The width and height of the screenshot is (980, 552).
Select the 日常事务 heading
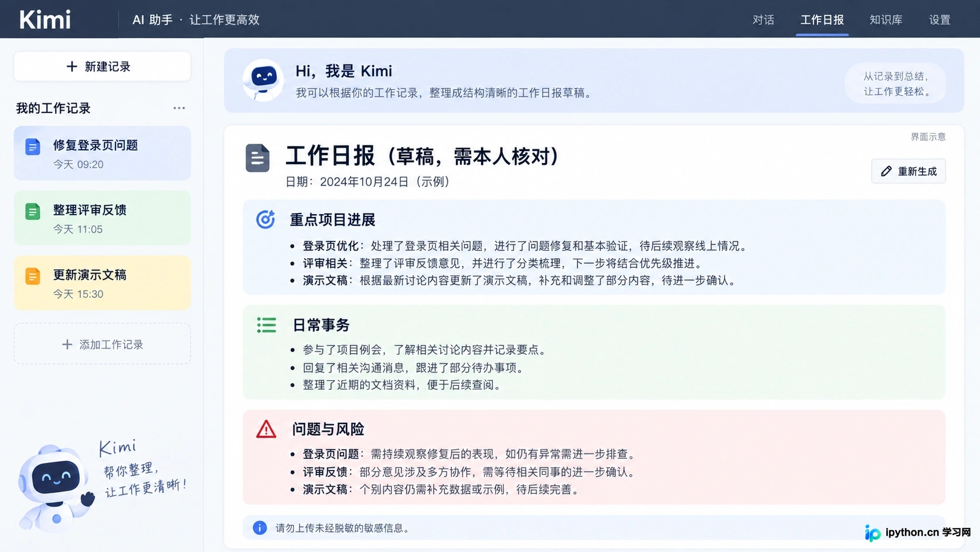pyautogui.click(x=321, y=325)
